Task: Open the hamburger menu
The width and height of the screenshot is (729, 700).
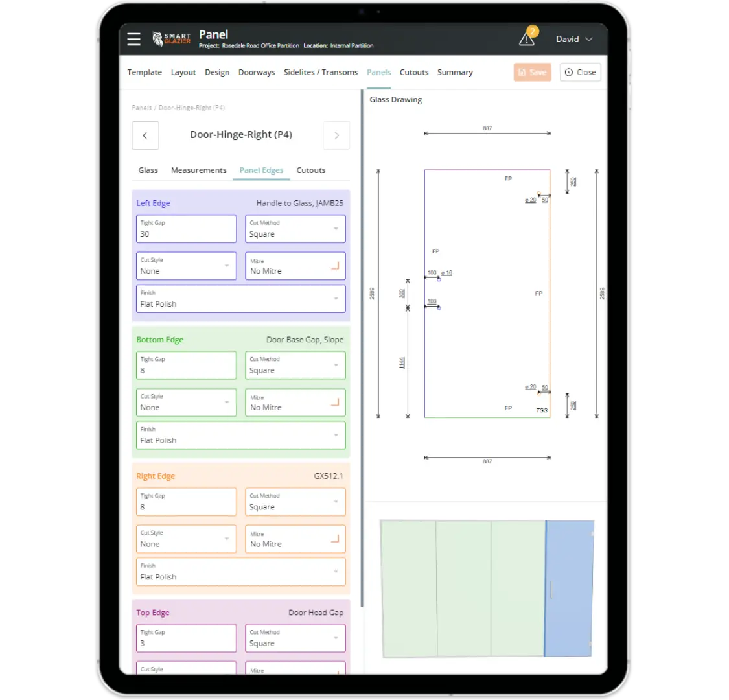Action: 133,39
